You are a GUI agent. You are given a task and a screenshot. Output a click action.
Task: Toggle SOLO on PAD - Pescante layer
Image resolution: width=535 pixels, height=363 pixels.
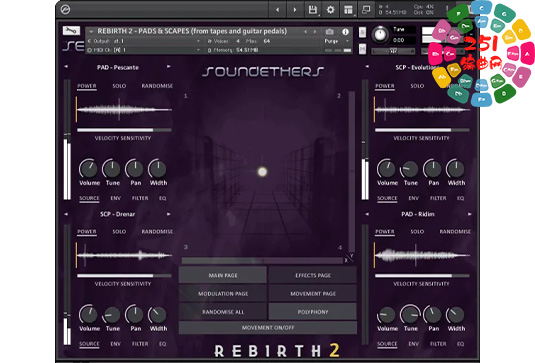point(119,86)
